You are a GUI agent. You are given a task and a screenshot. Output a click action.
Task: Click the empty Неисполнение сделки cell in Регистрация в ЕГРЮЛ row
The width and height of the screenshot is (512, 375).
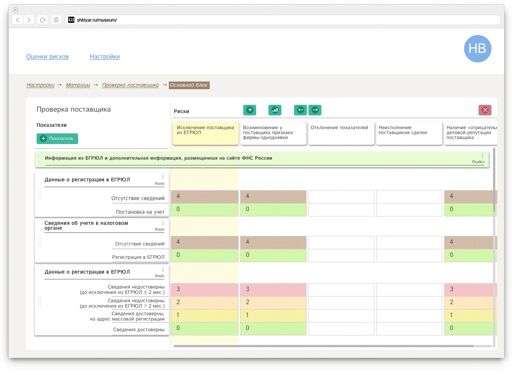409,255
